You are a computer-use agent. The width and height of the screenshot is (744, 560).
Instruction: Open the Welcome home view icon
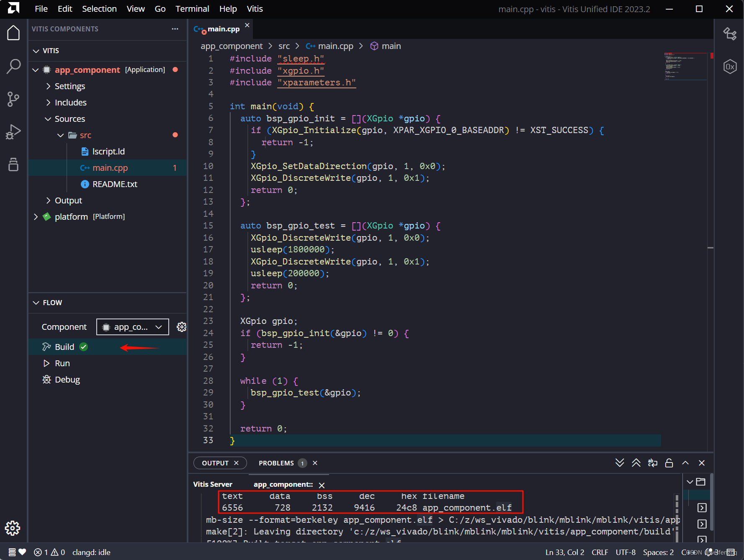tap(13, 33)
